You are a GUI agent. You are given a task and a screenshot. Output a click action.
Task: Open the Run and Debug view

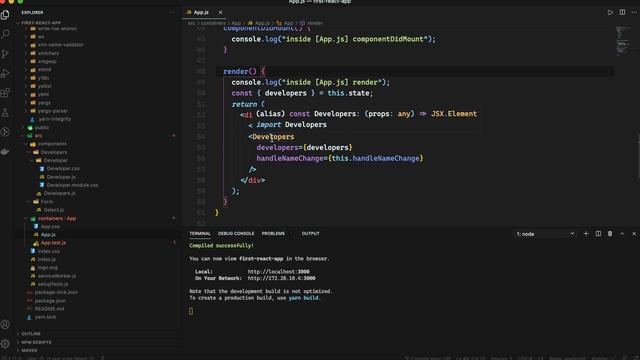5,73
